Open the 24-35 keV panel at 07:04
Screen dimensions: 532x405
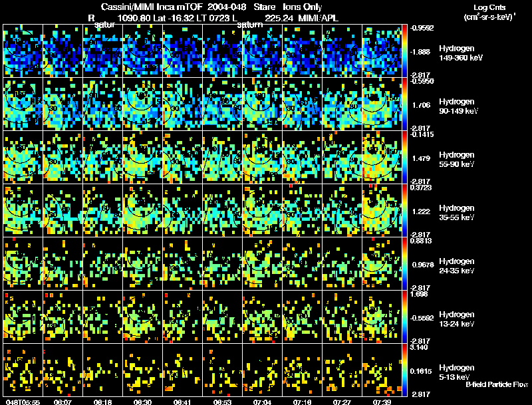point(262,264)
